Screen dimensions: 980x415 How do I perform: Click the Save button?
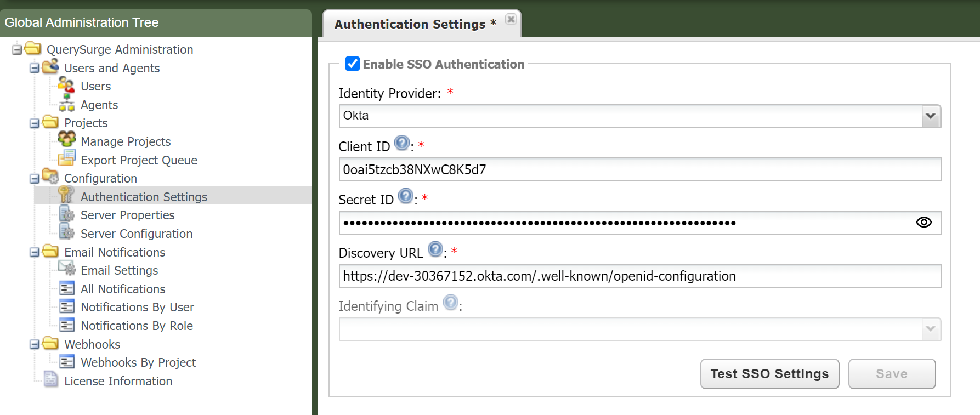892,374
